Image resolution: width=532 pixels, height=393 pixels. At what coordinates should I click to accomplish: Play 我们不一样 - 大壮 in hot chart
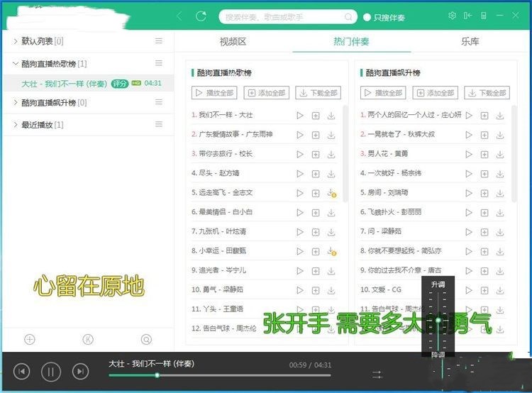pos(300,116)
